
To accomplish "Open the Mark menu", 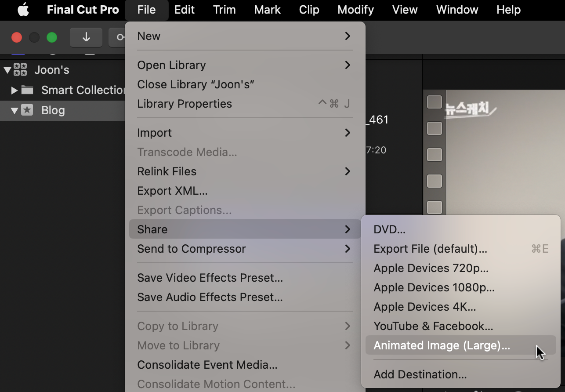I will [267, 10].
